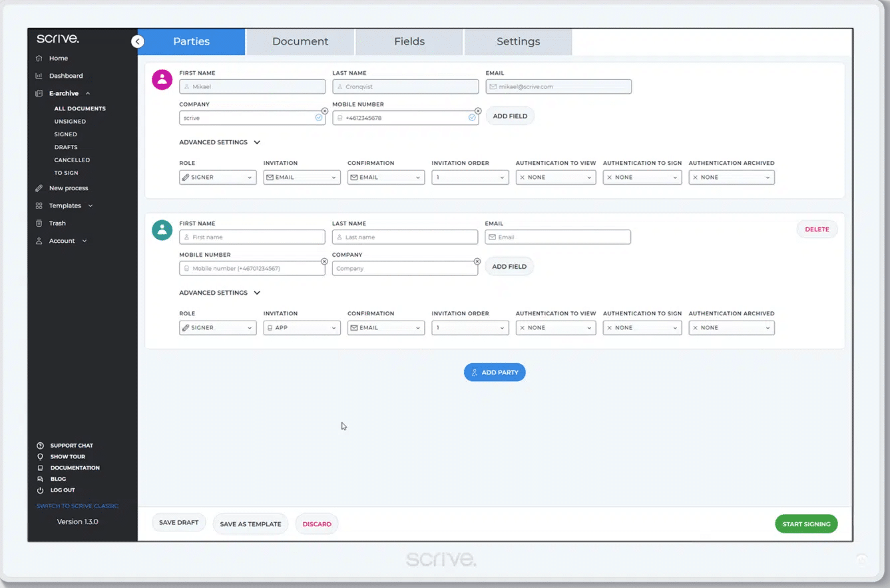Collapse the sidebar with the circular arrow
This screenshot has width=890, height=588.
tap(138, 41)
